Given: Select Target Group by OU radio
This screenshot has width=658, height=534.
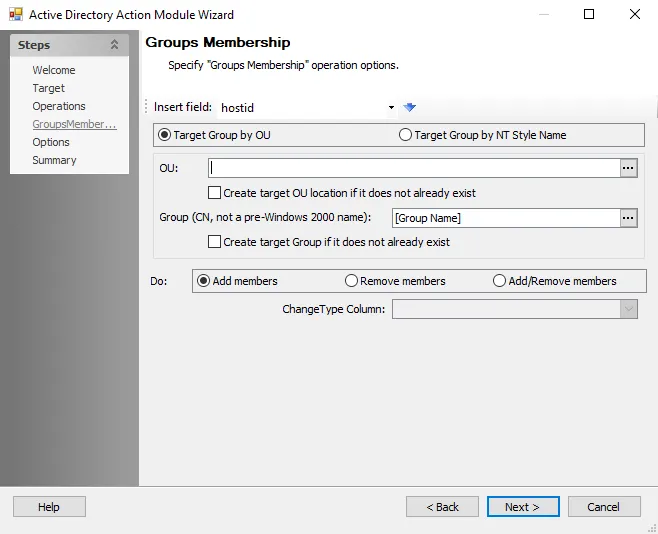Looking at the screenshot, I should click(214, 135).
